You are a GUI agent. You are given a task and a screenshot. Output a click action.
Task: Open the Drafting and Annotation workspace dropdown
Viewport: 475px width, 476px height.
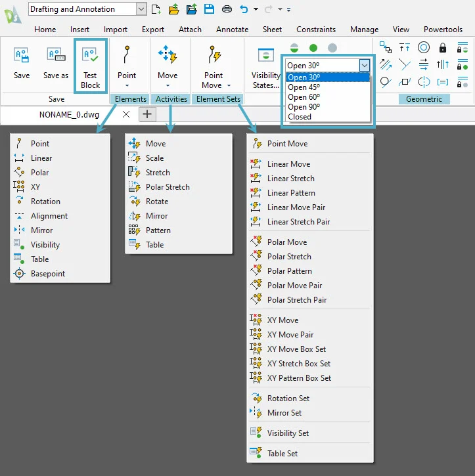[x=141, y=9]
